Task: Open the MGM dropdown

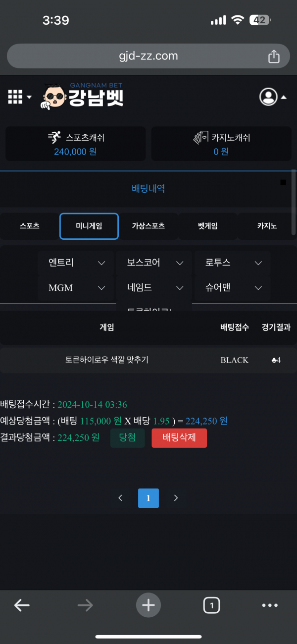Action: point(76,287)
